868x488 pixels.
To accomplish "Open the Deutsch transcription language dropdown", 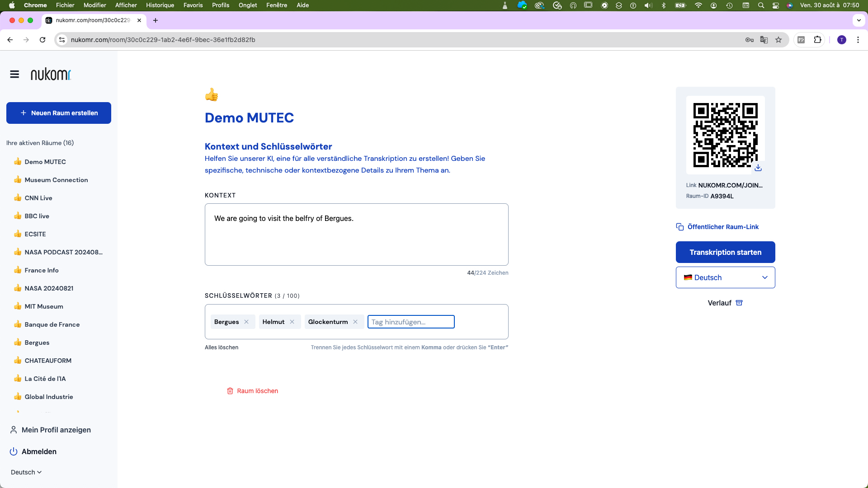I will (x=725, y=277).
